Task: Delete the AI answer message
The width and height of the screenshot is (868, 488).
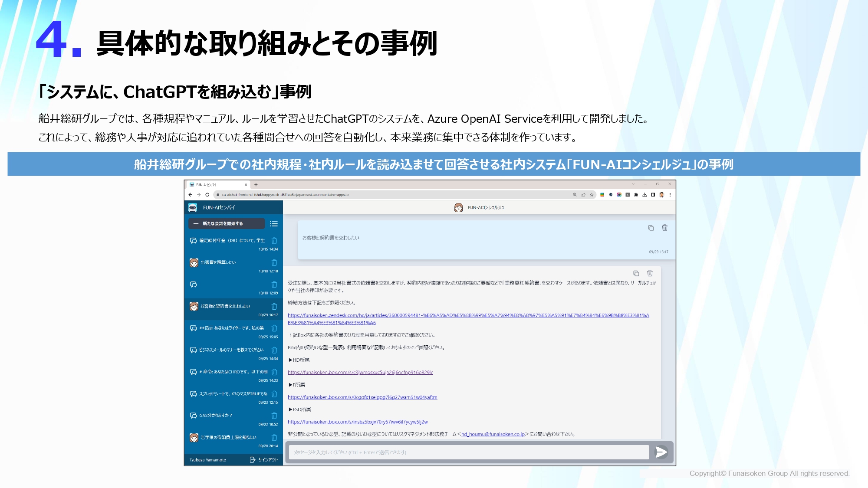Action: pyautogui.click(x=650, y=273)
